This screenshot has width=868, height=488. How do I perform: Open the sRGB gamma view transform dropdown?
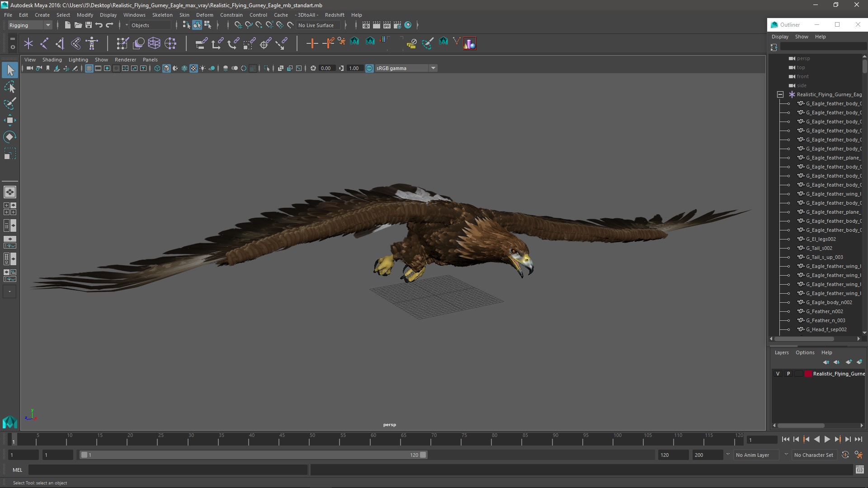406,68
